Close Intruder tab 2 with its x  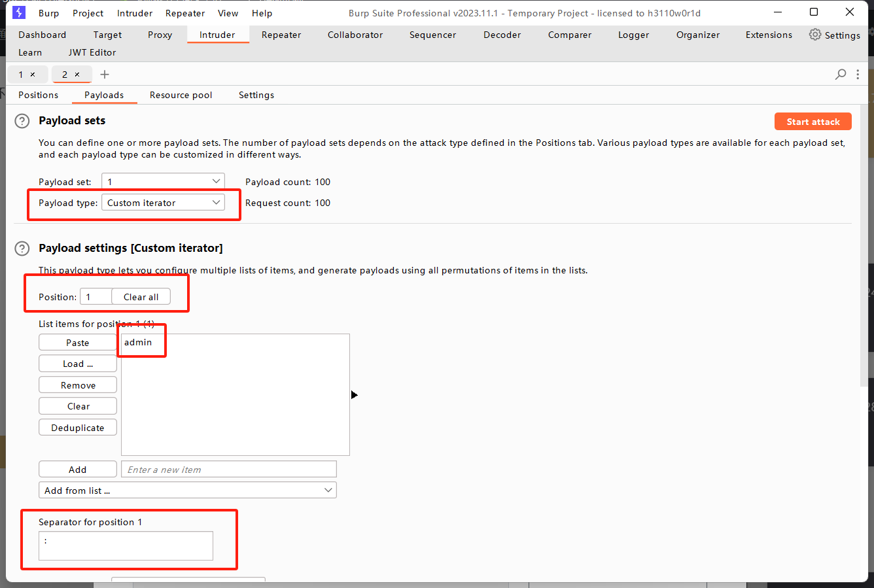[x=77, y=75]
